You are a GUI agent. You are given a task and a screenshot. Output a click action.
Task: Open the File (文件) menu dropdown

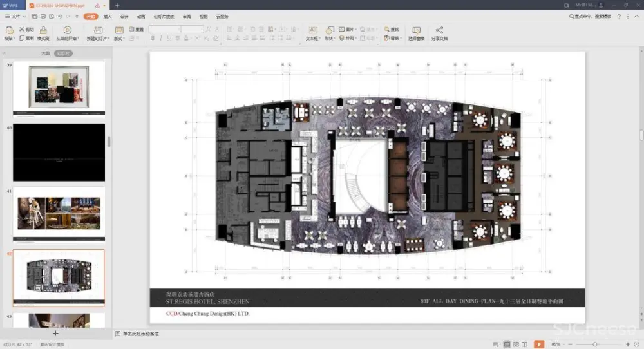(x=15, y=16)
